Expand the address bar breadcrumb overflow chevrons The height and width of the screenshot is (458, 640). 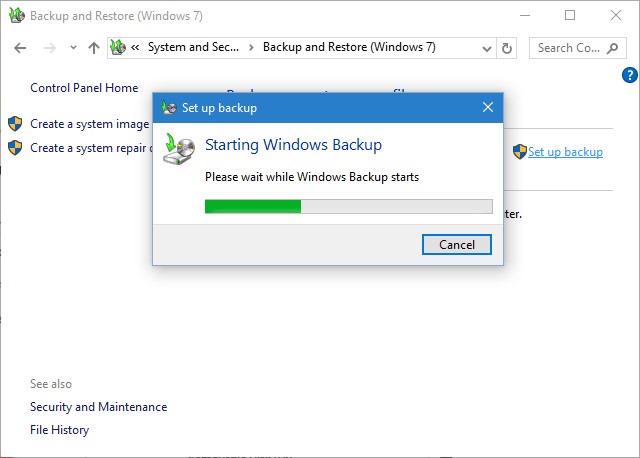(135, 48)
